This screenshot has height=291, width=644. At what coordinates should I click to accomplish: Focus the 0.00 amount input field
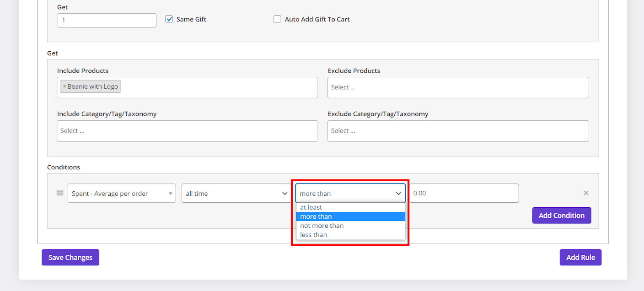(x=464, y=193)
